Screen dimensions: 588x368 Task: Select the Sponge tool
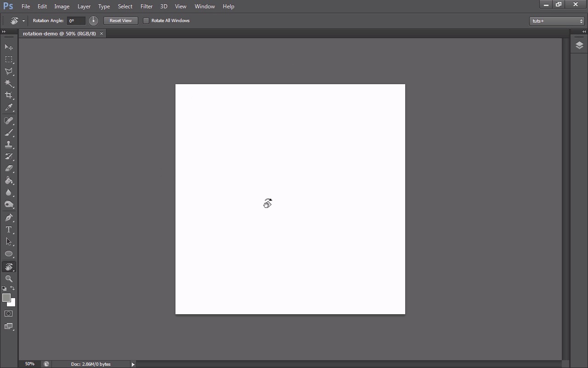pos(9,205)
